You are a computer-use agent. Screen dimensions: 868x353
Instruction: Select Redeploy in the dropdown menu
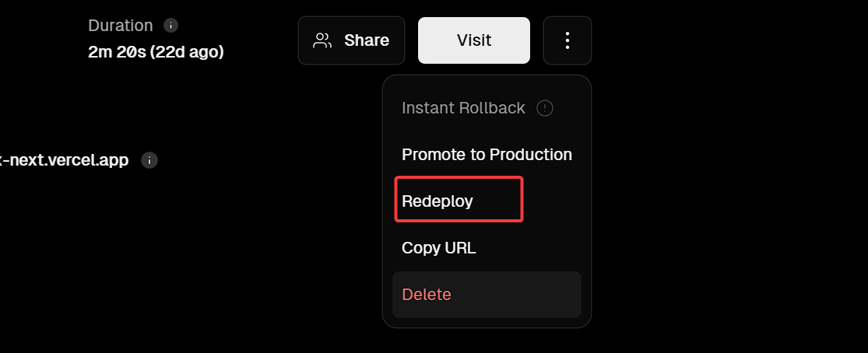pos(438,201)
